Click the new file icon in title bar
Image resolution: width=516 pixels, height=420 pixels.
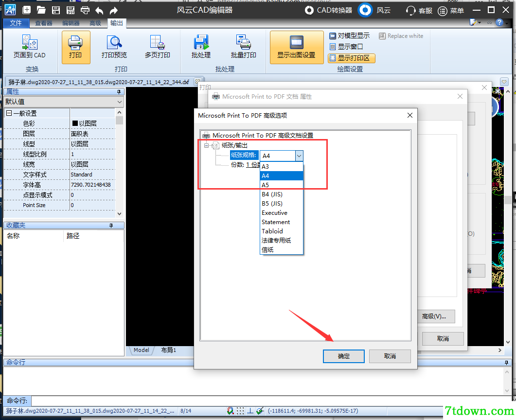pos(26,10)
